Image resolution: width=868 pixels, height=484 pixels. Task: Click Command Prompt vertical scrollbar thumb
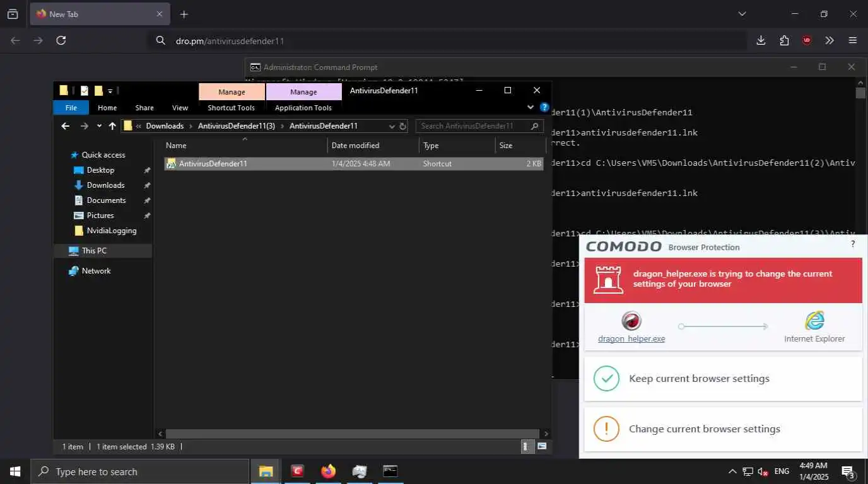pos(860,93)
